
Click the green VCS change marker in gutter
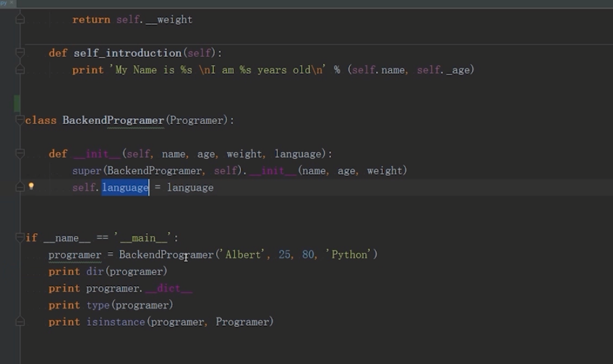pyautogui.click(x=17, y=103)
